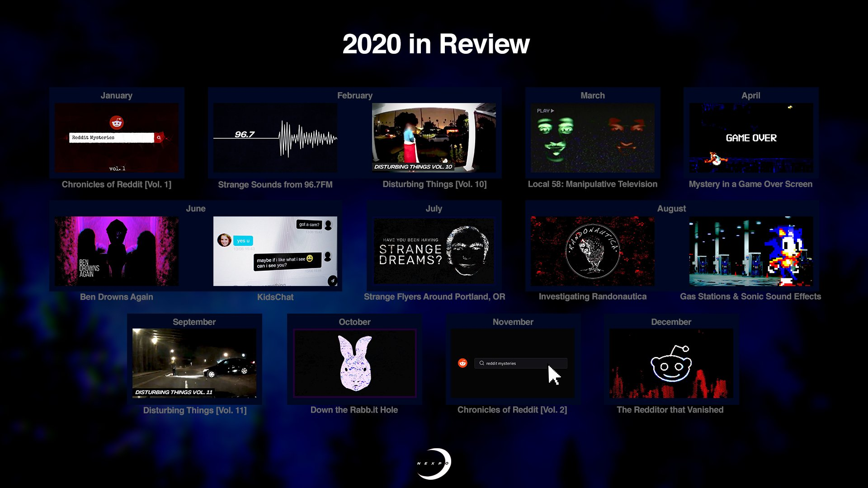Image resolution: width=868 pixels, height=488 pixels.
Task: Open the Rabb.it bunny thumbnail
Action: click(x=355, y=363)
